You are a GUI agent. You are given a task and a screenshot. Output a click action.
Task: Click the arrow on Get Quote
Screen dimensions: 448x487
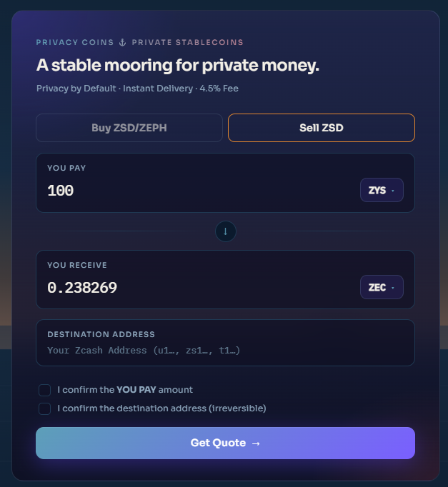tap(256, 443)
